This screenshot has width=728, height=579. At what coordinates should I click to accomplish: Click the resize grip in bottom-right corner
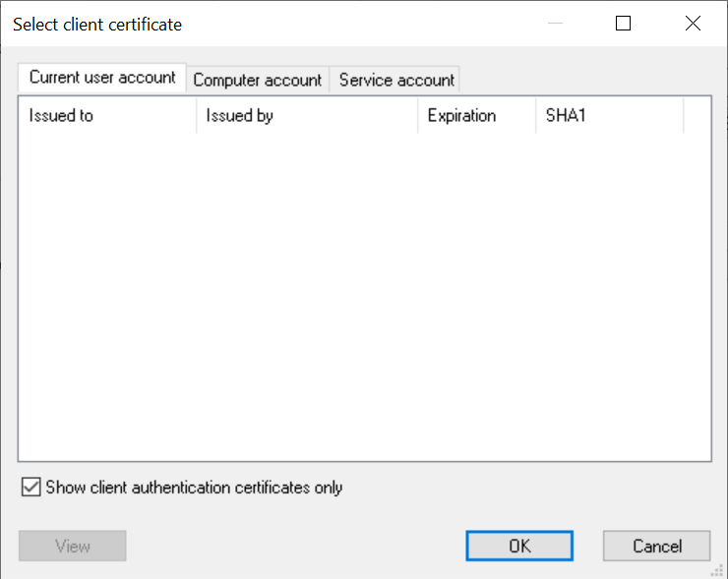[x=718, y=570]
